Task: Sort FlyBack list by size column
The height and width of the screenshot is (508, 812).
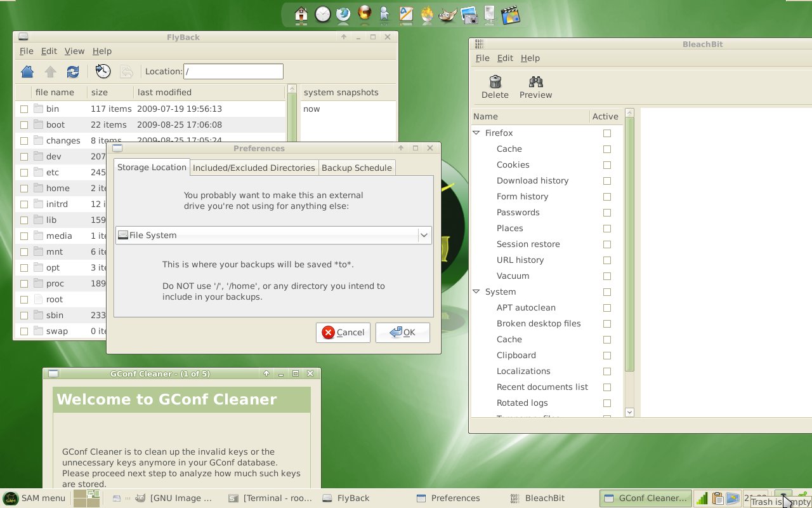Action: [110, 92]
